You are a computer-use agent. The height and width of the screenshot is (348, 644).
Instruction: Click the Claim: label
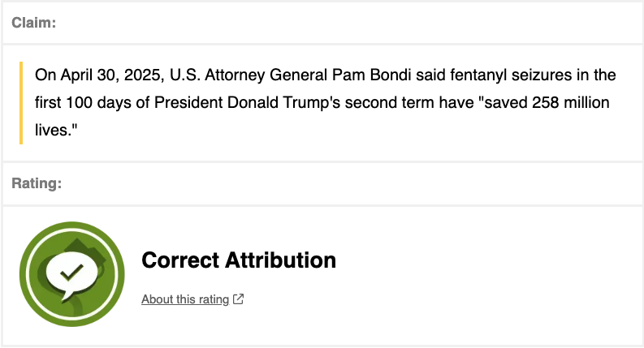(34, 23)
